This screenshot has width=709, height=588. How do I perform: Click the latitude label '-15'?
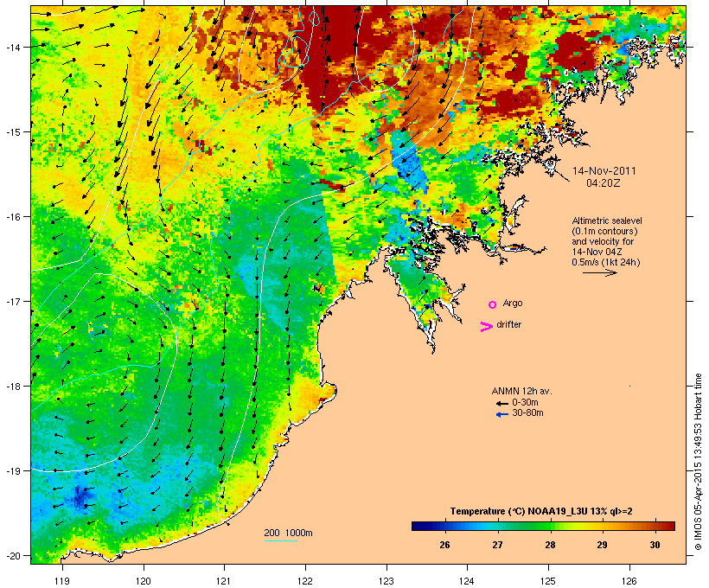click(12, 132)
